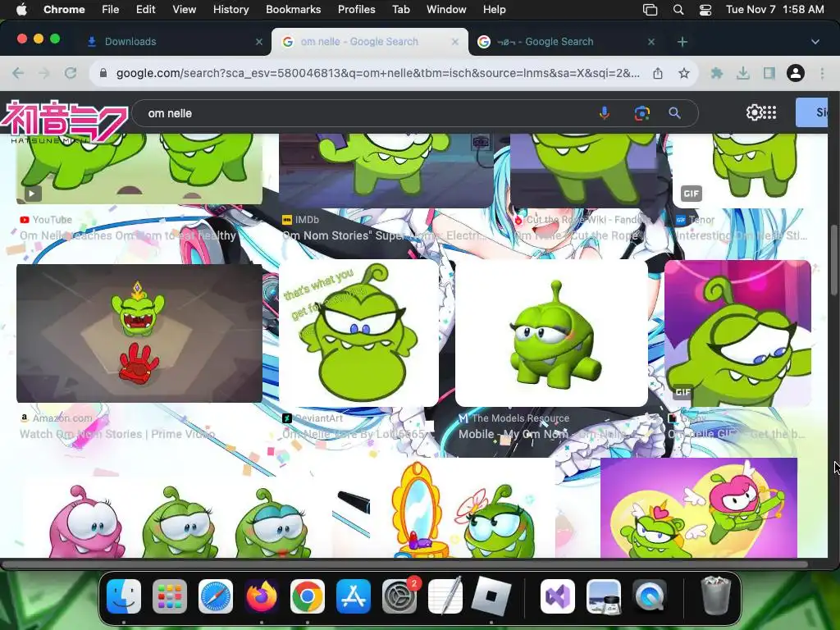Screen dimensions: 840x630
Task: Bookmark this page with the star
Action: pyautogui.click(x=684, y=73)
